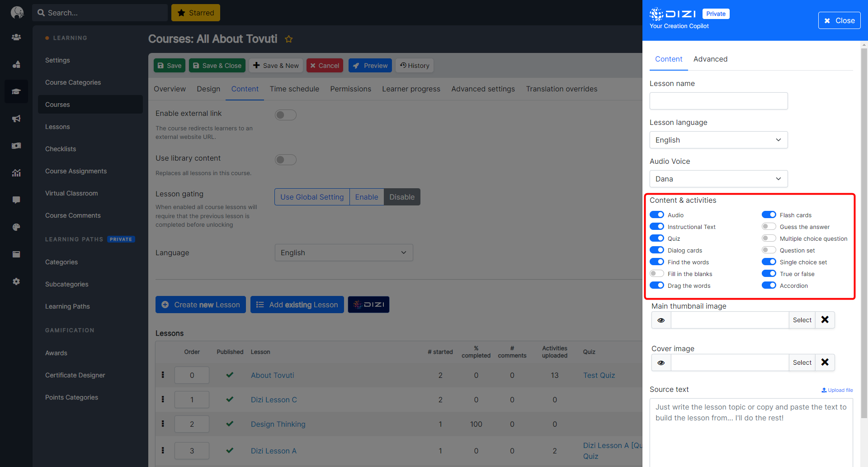Screen dimensions: 868x467
Task: Open Virtual Classroom in sidebar
Action: pos(71,193)
